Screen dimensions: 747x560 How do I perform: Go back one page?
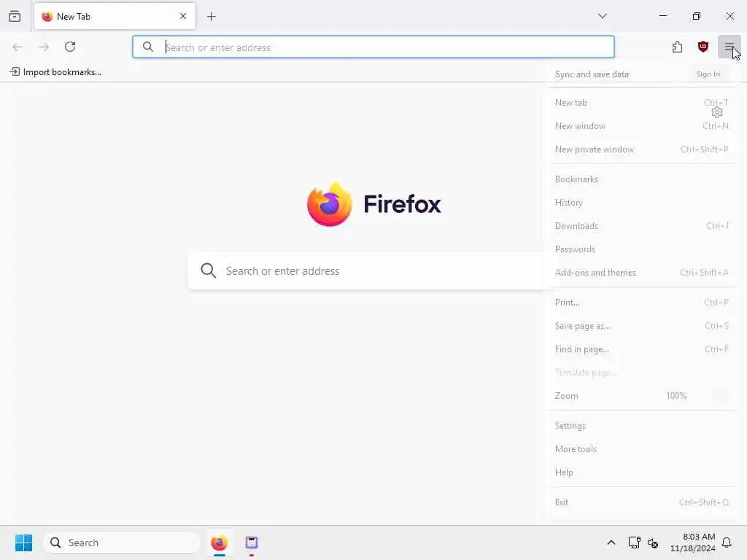[x=18, y=47]
